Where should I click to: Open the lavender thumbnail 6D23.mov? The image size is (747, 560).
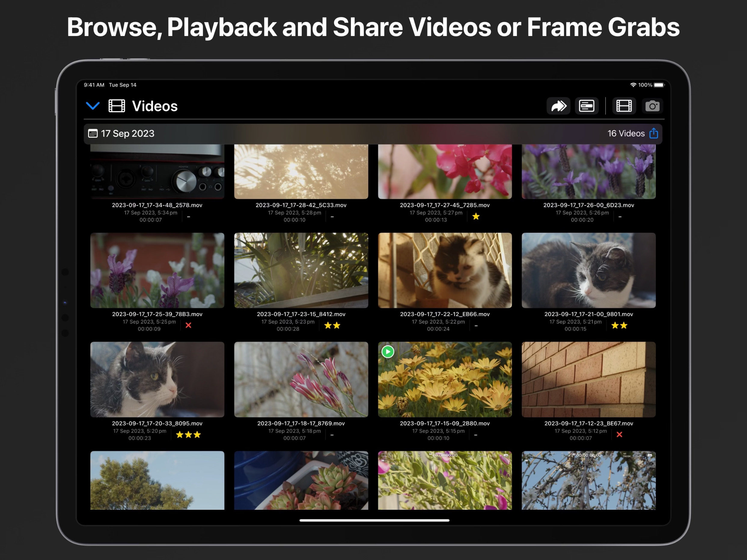[589, 172]
